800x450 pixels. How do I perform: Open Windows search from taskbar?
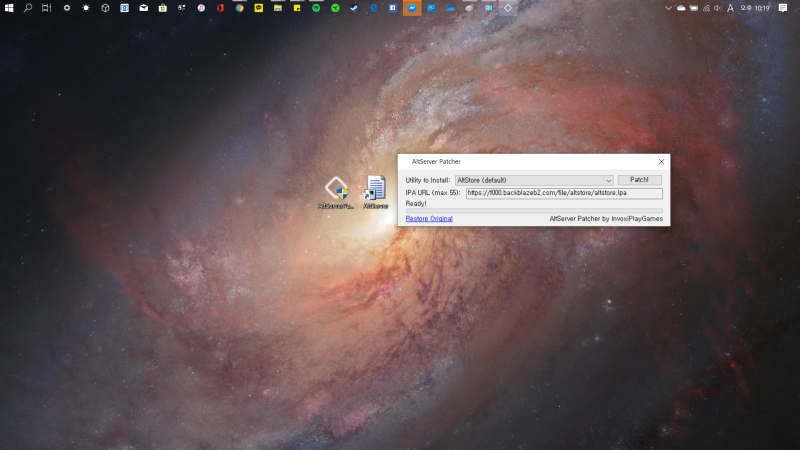(x=28, y=8)
